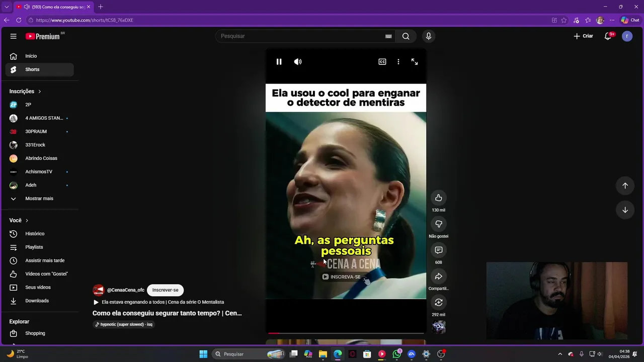
Task: Open the Short title 'Como ela conseguiu segurar tanto tempo?'
Action: point(167,313)
